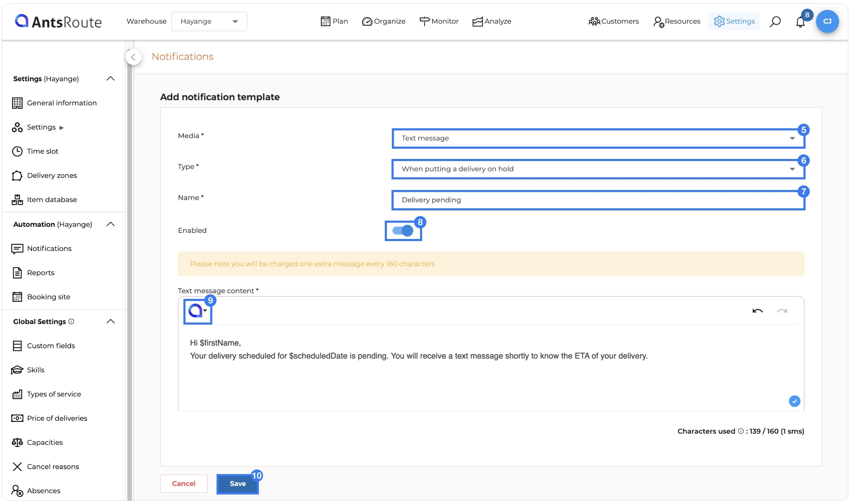The height and width of the screenshot is (504, 850).
Task: Click the Price of deliveries icon
Action: point(17,418)
